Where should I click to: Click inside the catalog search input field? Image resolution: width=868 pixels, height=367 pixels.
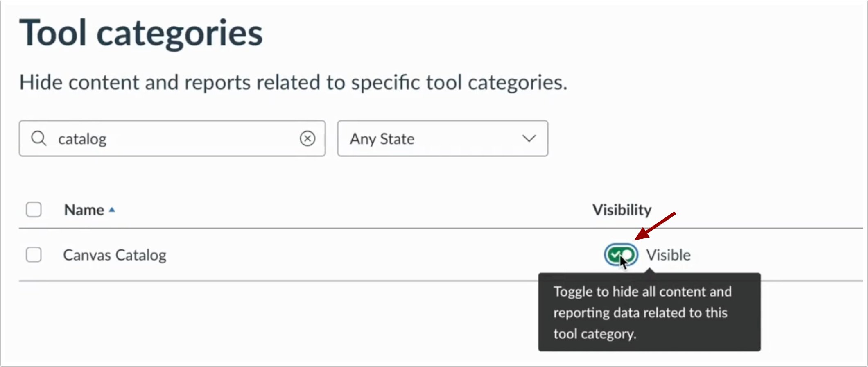coord(164,138)
